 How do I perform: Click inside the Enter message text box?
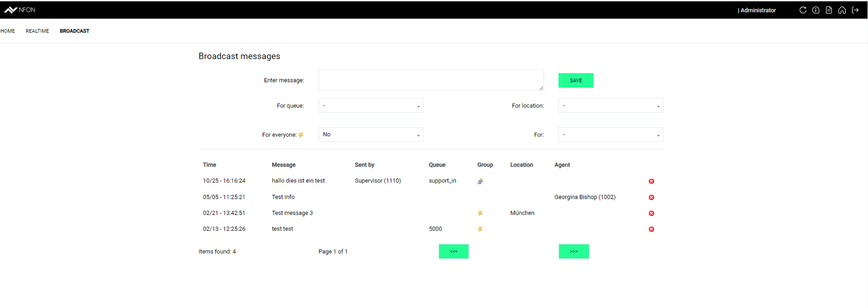pos(431,80)
